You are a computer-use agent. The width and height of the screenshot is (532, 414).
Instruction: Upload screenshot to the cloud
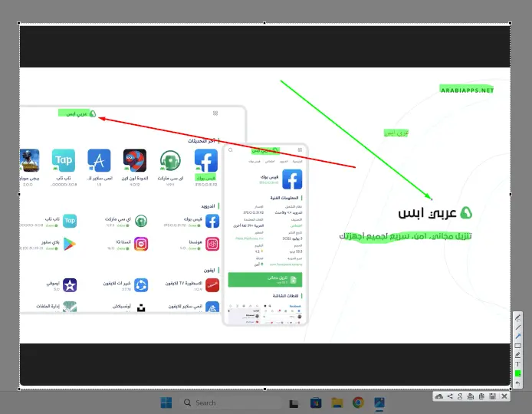pyautogui.click(x=438, y=396)
